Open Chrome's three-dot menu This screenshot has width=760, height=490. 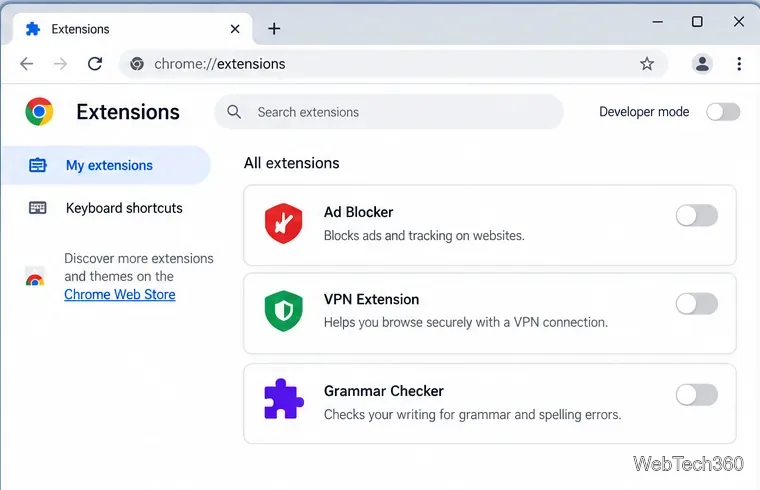(739, 63)
